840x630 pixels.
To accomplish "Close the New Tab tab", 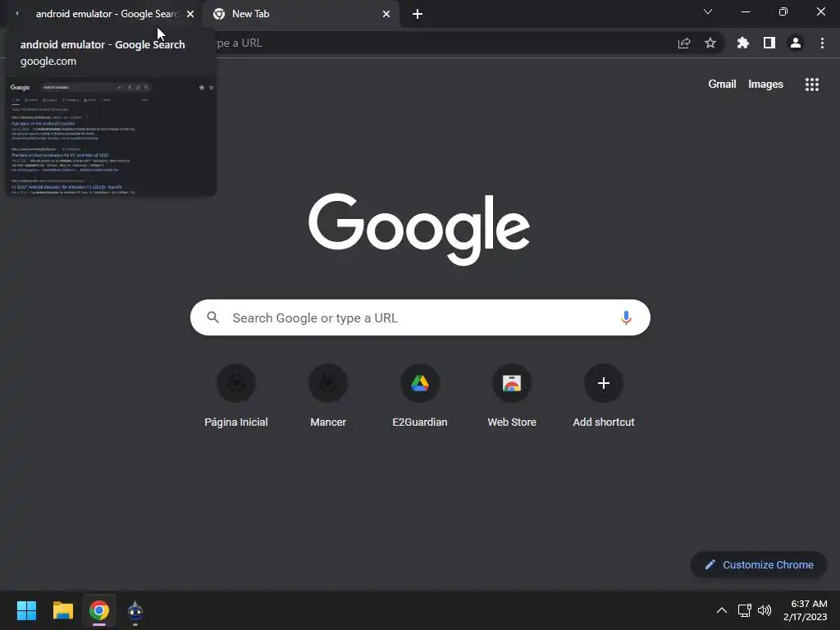I will (386, 14).
